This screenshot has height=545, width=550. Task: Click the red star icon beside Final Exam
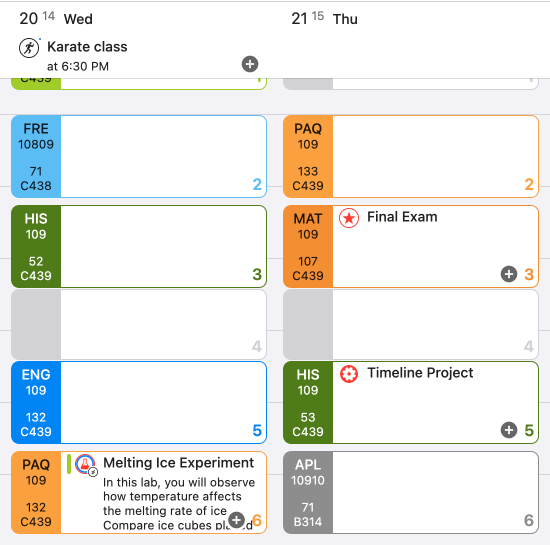(349, 218)
